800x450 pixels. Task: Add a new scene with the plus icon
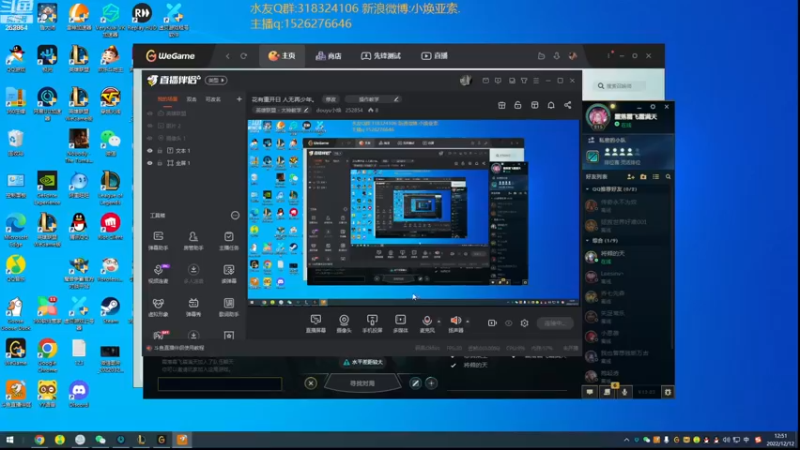(239, 99)
